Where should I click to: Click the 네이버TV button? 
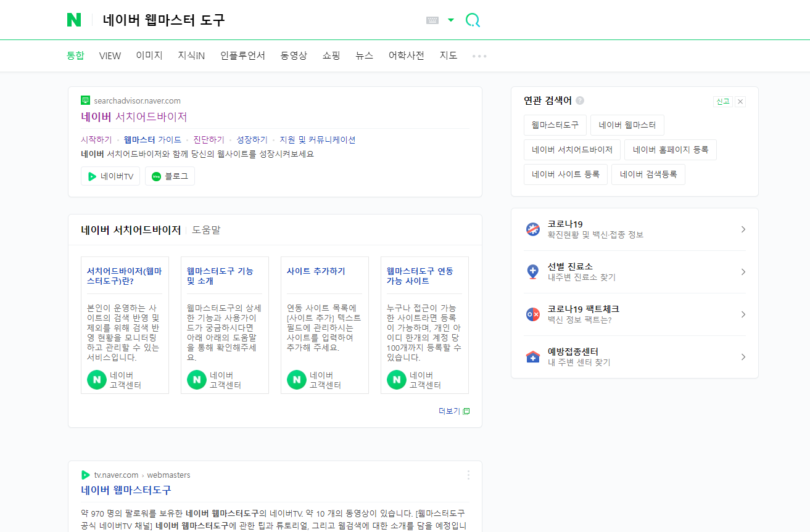110,176
